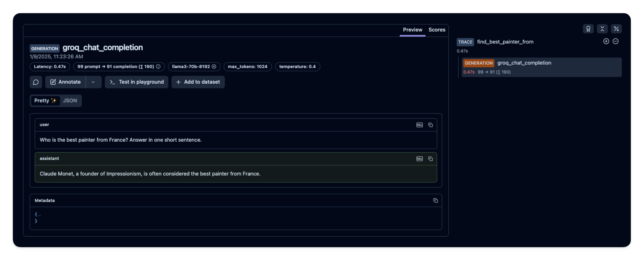Expand all trace nodes with the plus circle
Image resolution: width=644 pixels, height=260 pixels.
pos(606,41)
